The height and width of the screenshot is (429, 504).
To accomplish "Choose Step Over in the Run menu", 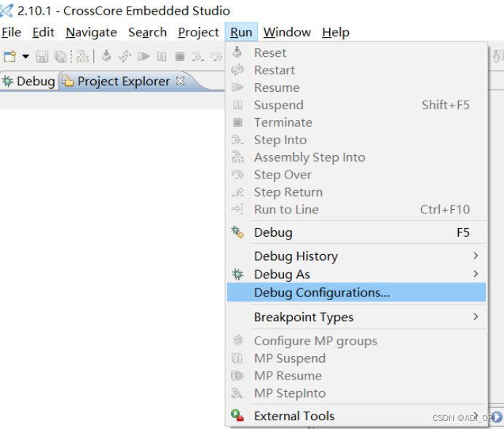I will pyautogui.click(x=356, y=175).
